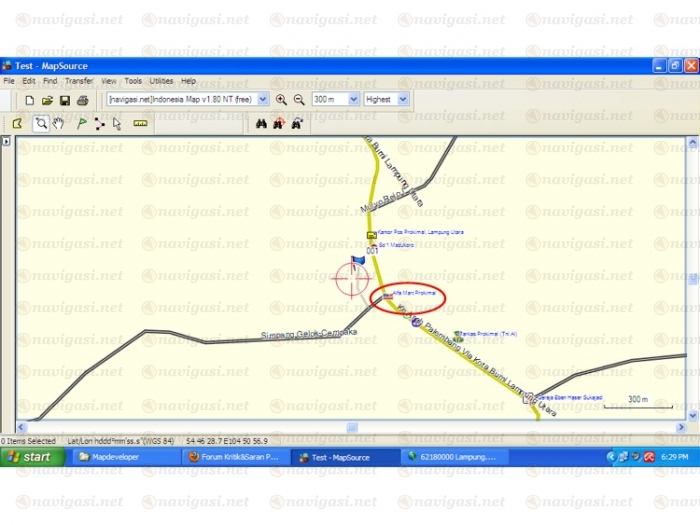Open the Utilities menu
Image resolution: width=700 pixels, height=525 pixels.
161,81
